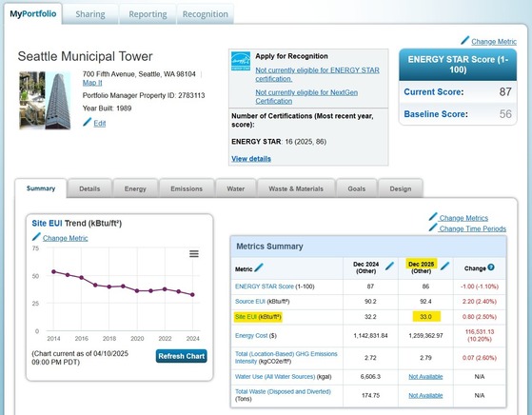Click the Current Score value 87
This screenshot has height=415, width=532.
(x=505, y=91)
